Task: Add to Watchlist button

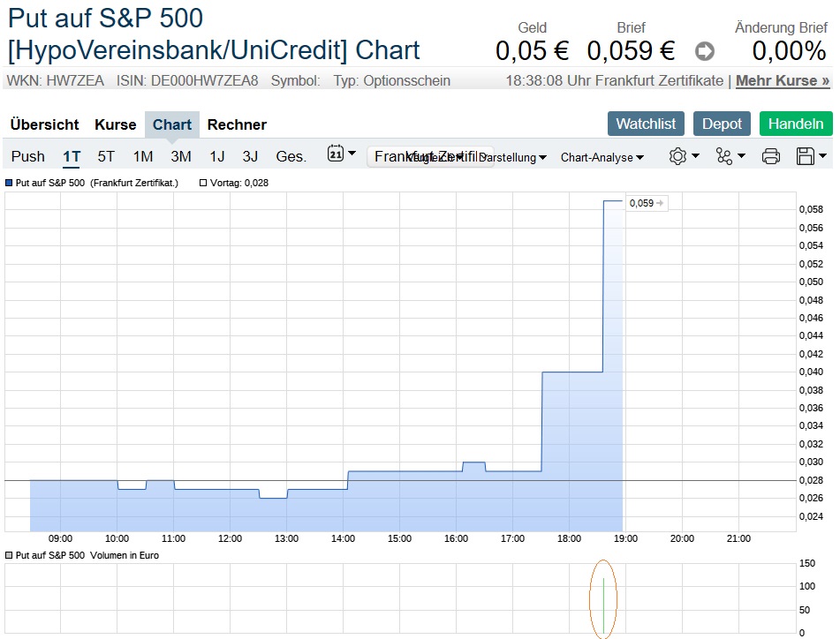Action: (x=646, y=124)
